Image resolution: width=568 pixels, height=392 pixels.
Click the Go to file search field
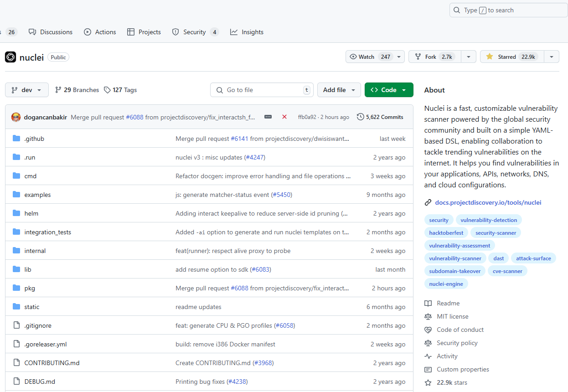click(x=262, y=90)
